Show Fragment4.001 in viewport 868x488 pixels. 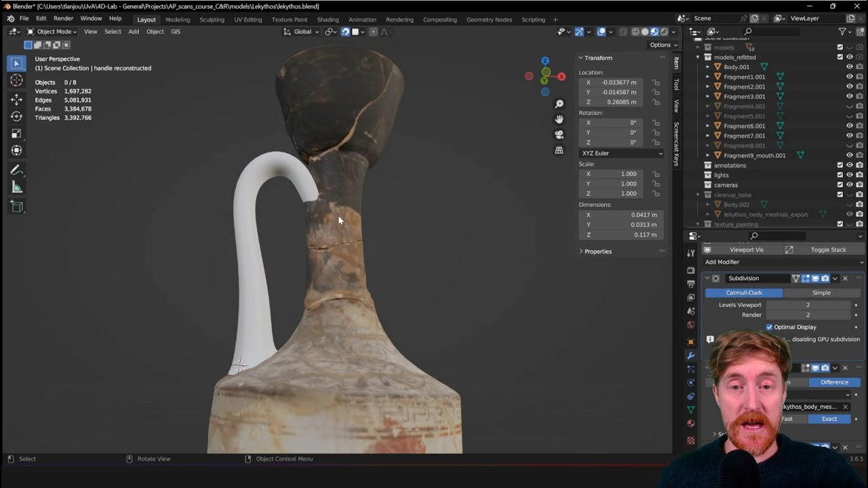[849, 106]
